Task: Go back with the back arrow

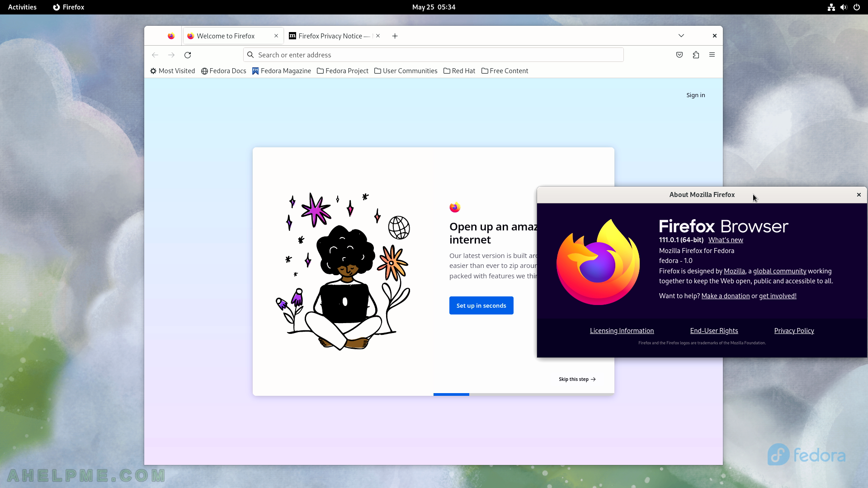Action: 155,55
